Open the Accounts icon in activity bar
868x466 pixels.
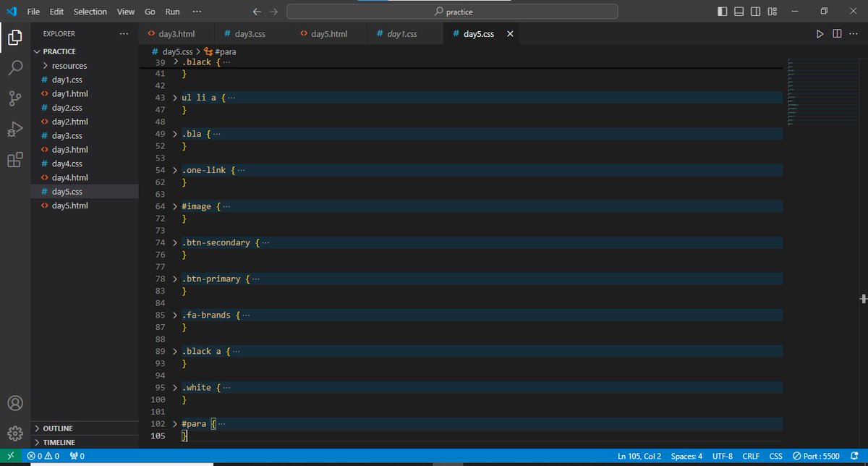(15, 403)
